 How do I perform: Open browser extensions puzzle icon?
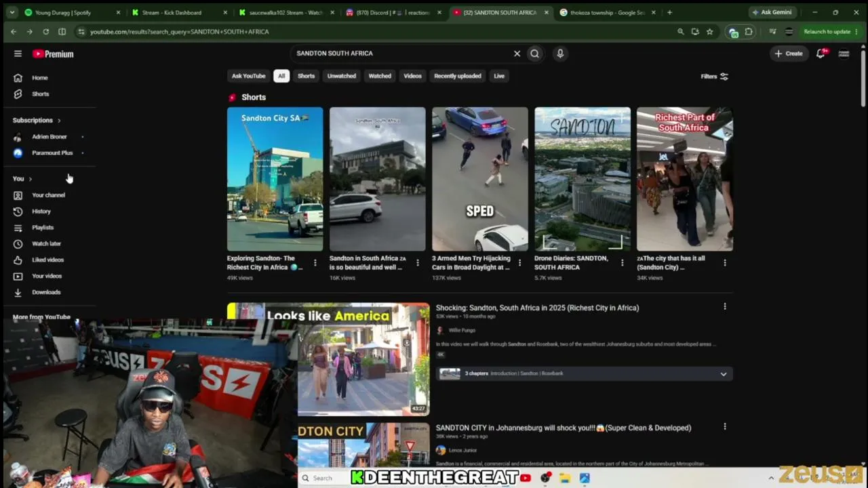[x=749, y=32]
